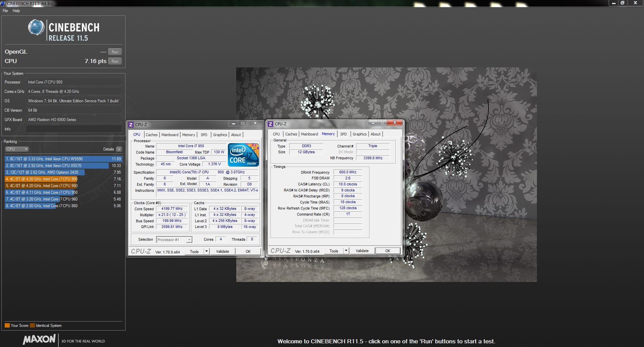
Task: Expand ranking Details arrow button
Action: [119, 149]
